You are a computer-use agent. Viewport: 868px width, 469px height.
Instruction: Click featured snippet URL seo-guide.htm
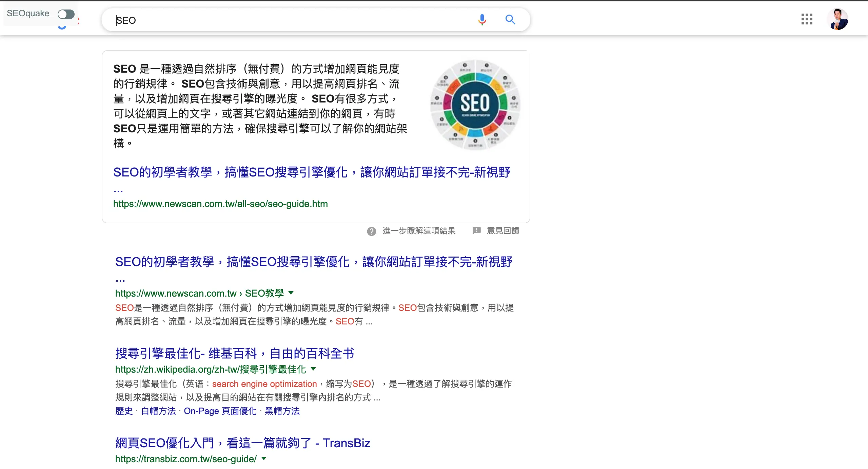click(220, 204)
